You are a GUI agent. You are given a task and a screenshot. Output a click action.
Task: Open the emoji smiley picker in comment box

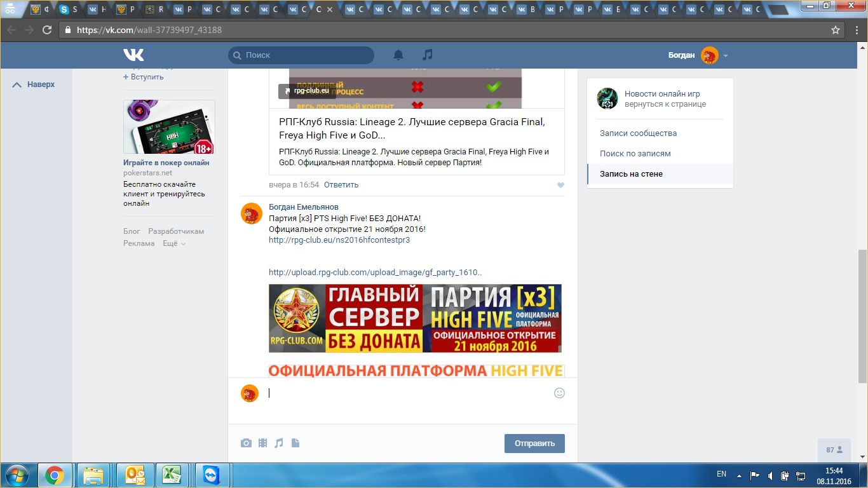pyautogui.click(x=559, y=393)
